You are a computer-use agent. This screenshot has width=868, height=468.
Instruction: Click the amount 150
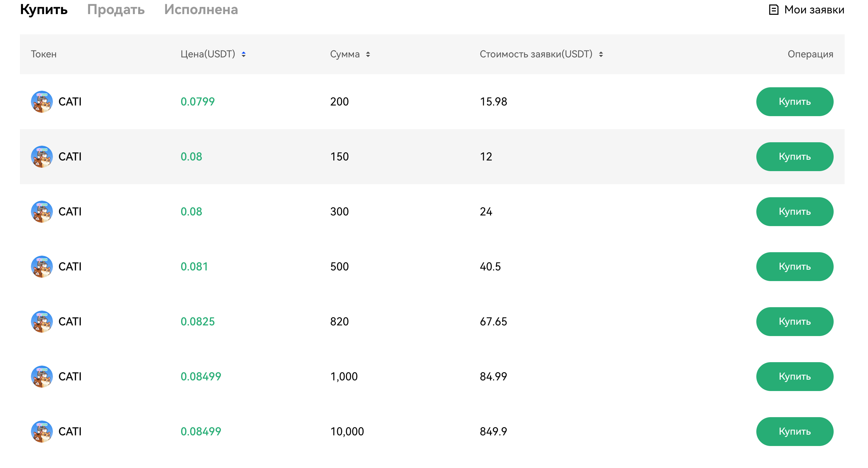point(340,157)
